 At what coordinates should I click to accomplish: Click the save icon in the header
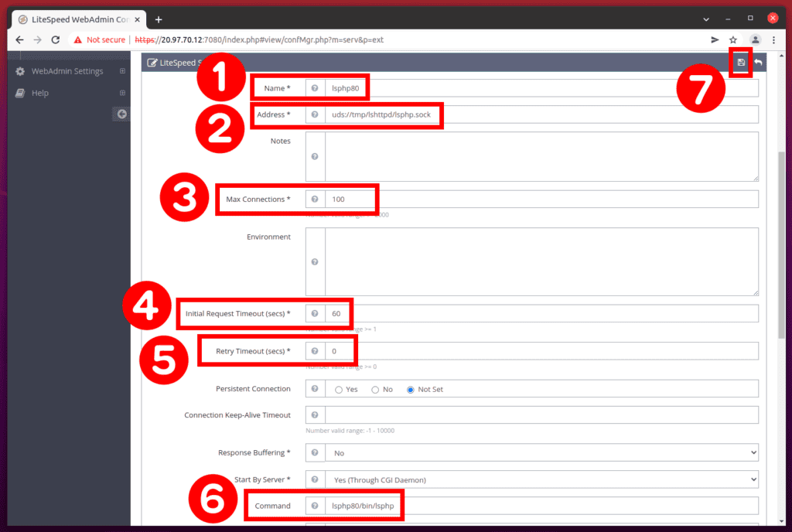pyautogui.click(x=741, y=62)
